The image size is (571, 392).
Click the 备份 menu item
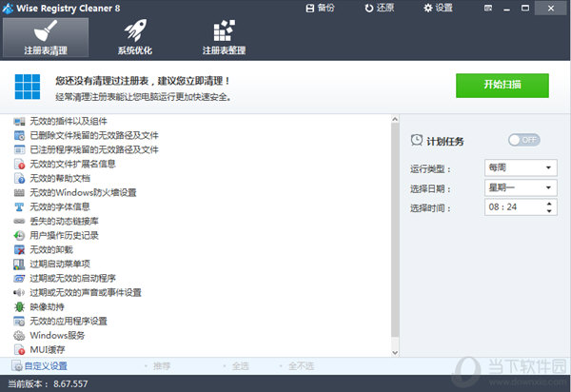pyautogui.click(x=320, y=8)
